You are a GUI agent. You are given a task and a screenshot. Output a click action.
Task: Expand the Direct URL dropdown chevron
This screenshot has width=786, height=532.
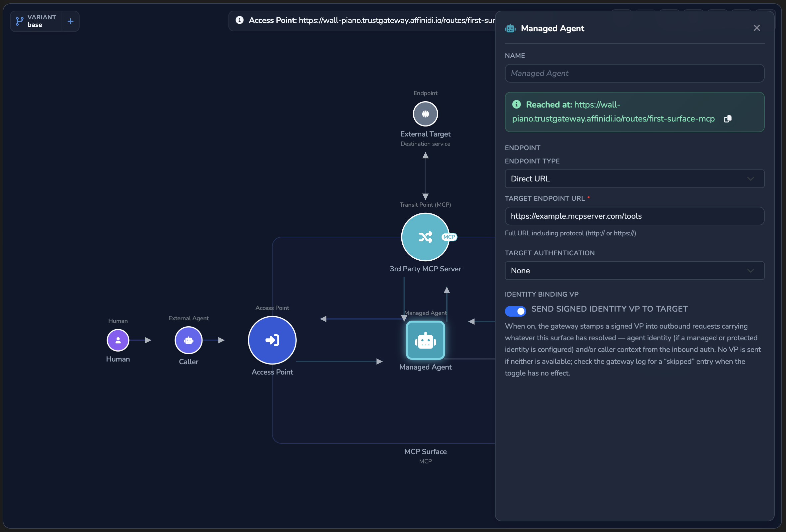point(750,179)
